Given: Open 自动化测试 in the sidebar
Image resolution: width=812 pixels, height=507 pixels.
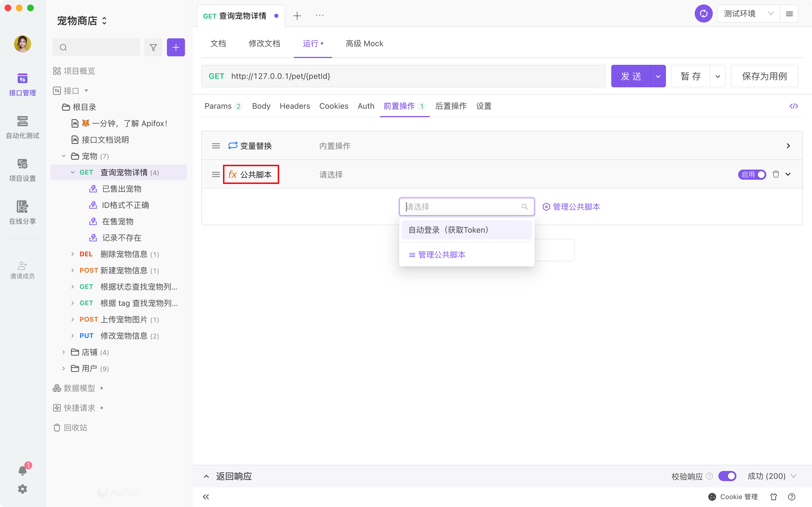Looking at the screenshot, I should 23,127.
